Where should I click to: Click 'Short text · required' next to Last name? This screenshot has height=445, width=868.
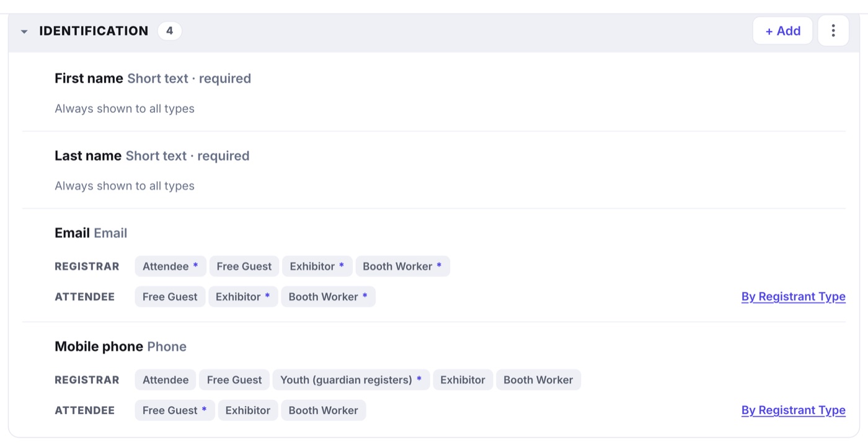click(x=187, y=156)
